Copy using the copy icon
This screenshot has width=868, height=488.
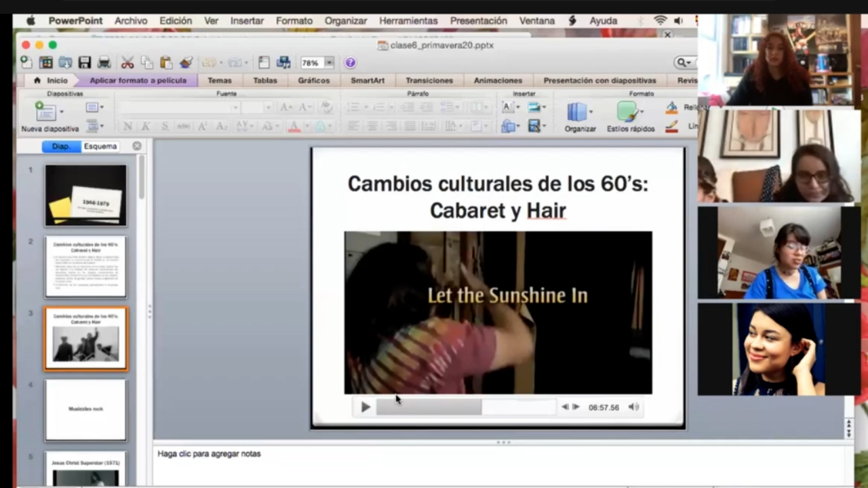(x=146, y=62)
